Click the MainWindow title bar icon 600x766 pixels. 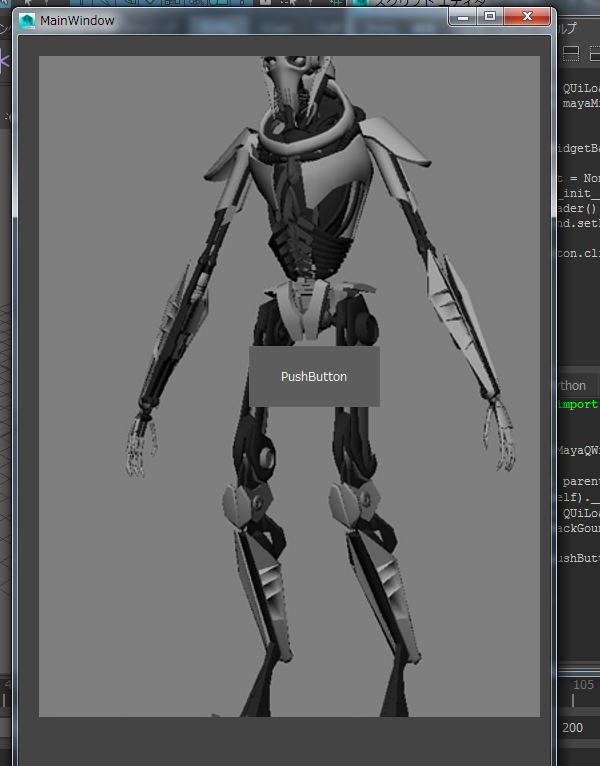click(27, 21)
